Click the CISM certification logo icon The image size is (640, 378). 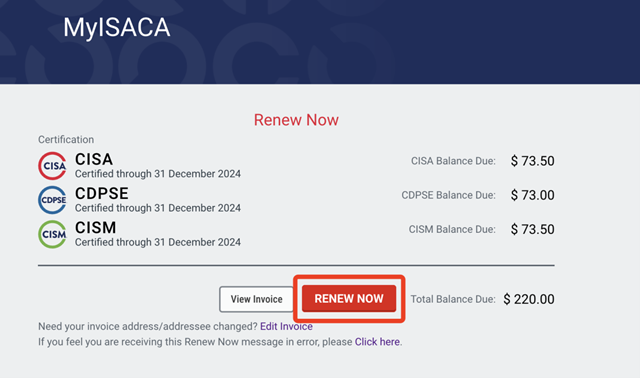[52, 234]
